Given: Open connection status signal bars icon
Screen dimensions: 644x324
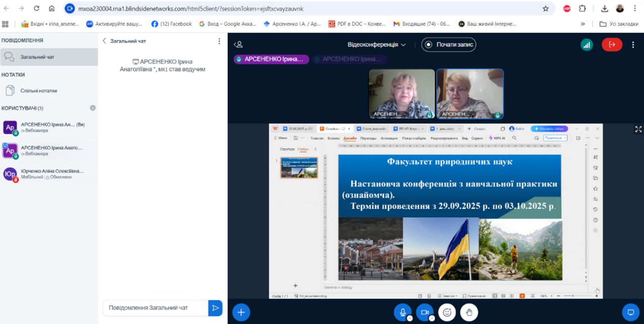Looking at the screenshot, I should 587,44.
